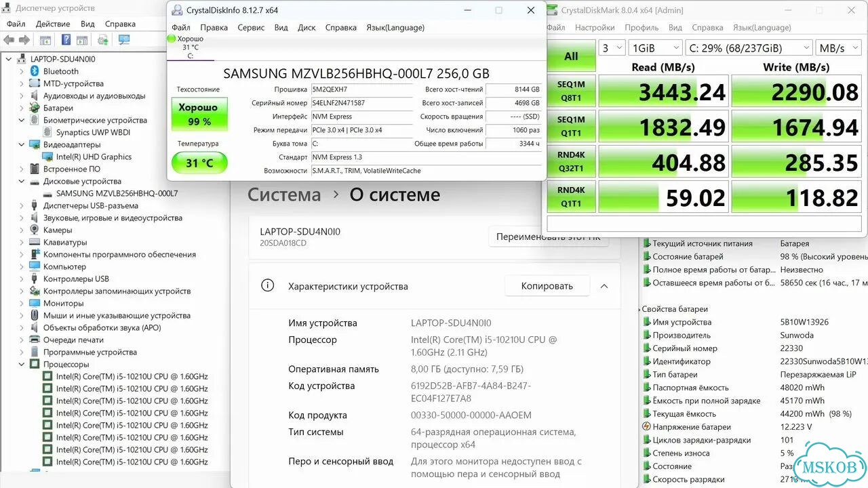Viewport: 868px width, 488px height.
Task: Run the SEQ1M Q1T1 test button
Action: tap(571, 127)
